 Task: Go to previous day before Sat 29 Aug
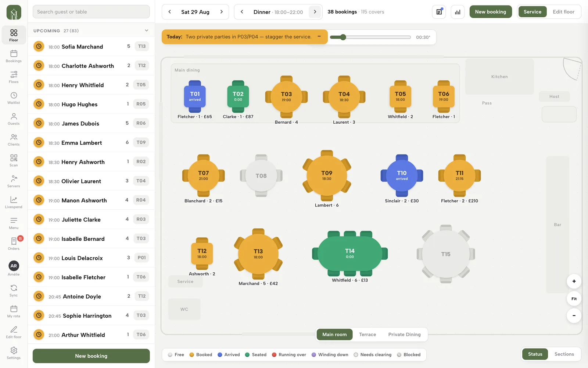[169, 12]
